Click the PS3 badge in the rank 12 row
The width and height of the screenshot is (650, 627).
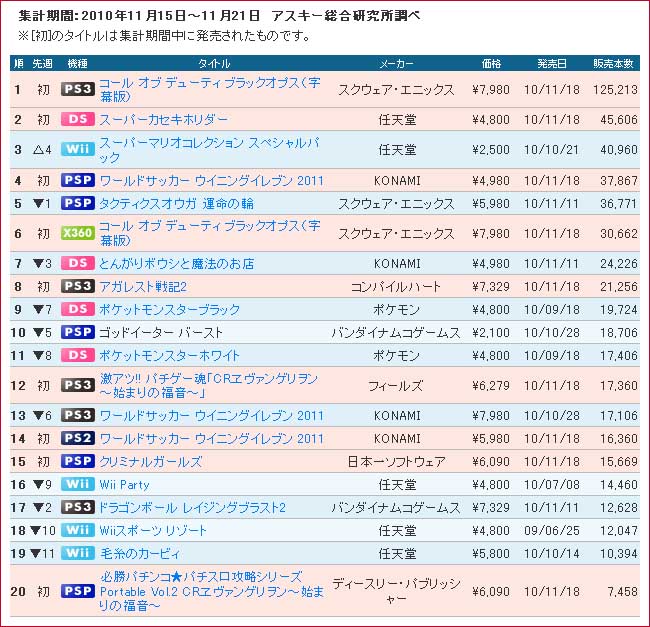[x=78, y=385]
